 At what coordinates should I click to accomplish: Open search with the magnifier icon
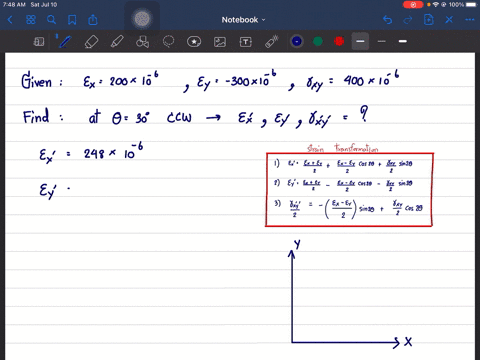tap(51, 20)
